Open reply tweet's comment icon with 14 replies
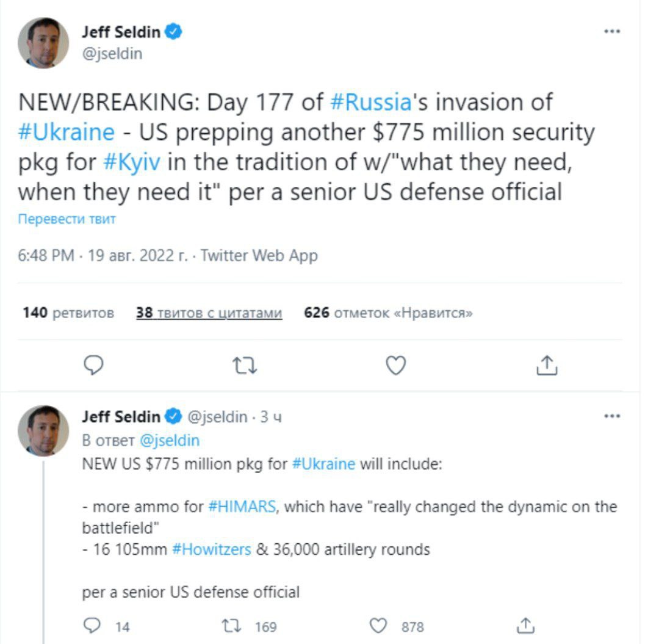Image resolution: width=659 pixels, height=644 pixels. click(92, 626)
